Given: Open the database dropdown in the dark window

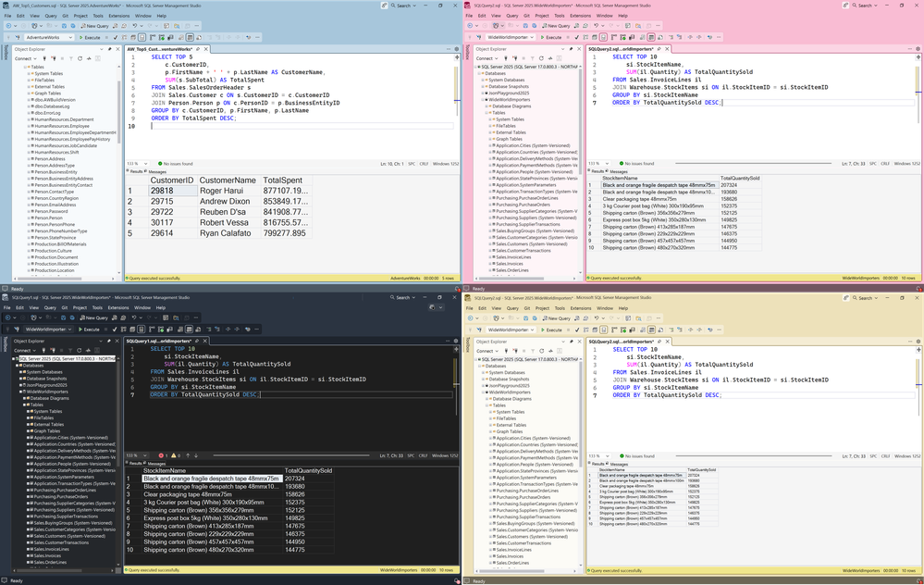Looking at the screenshot, I should [x=48, y=330].
